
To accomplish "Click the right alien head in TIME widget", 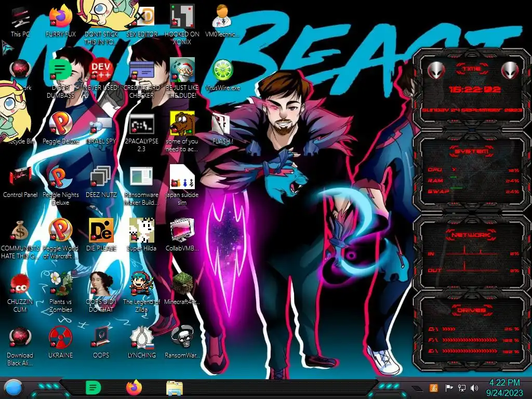I will 510,71.
